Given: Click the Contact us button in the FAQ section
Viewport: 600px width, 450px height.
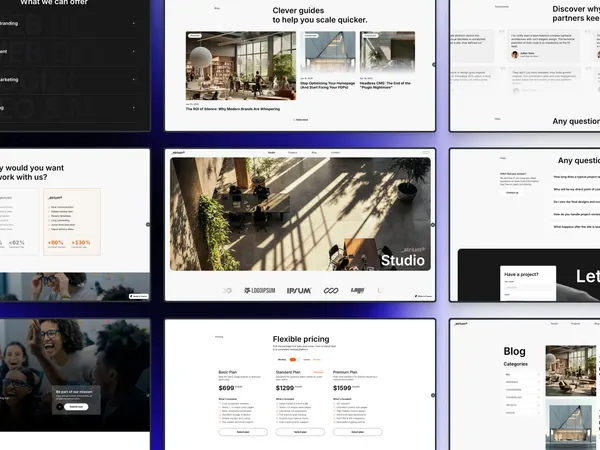Looking at the screenshot, I should point(512,192).
